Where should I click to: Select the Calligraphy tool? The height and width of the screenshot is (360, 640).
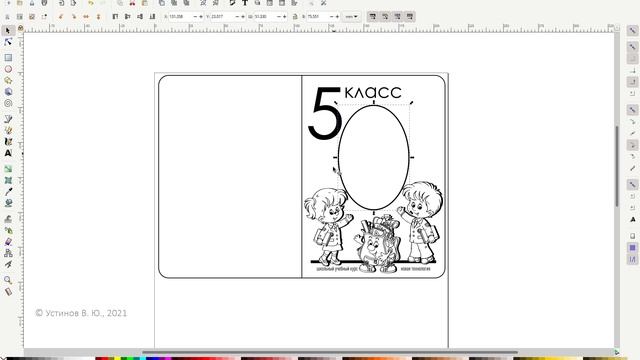pyautogui.click(x=8, y=142)
